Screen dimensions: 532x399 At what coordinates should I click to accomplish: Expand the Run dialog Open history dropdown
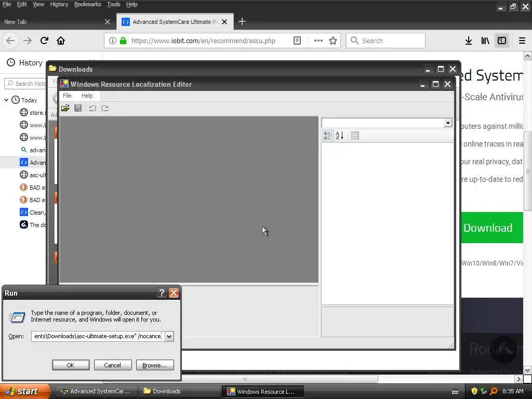click(x=169, y=336)
